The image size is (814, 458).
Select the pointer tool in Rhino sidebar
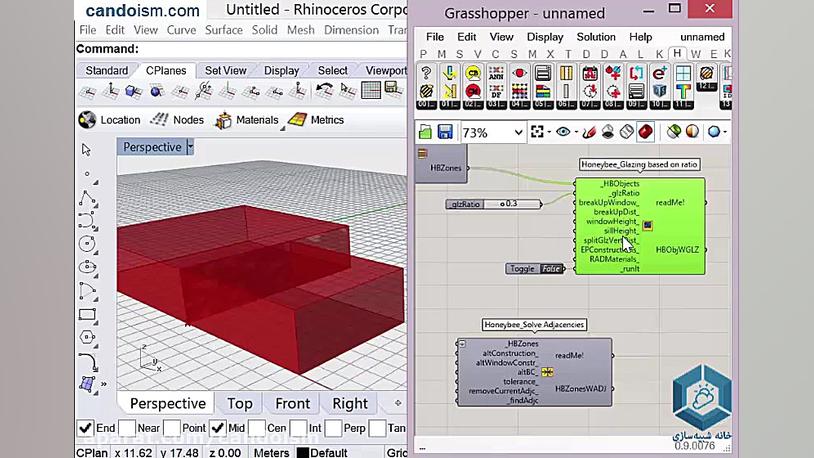point(86,150)
